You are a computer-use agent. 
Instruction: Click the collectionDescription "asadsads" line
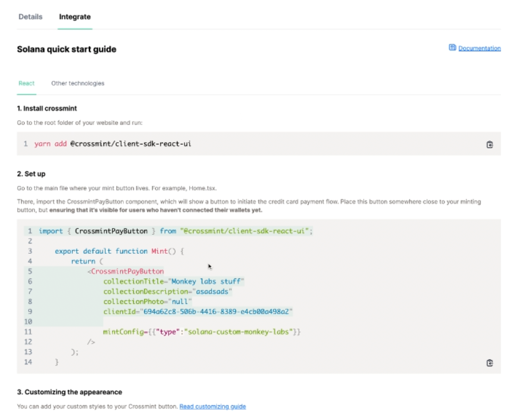[x=167, y=292]
